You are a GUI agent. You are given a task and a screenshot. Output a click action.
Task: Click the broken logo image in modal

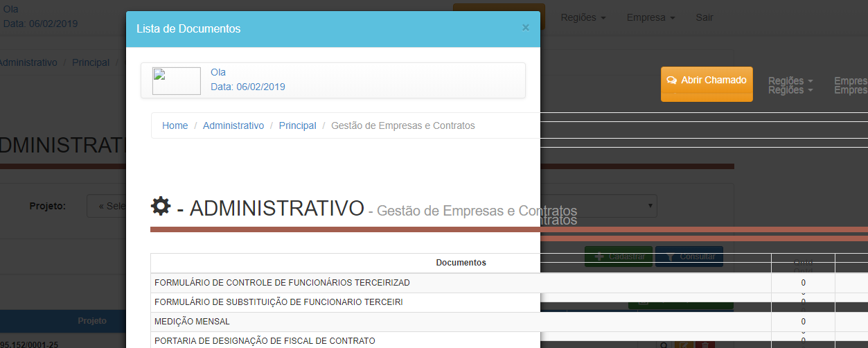pos(177,81)
